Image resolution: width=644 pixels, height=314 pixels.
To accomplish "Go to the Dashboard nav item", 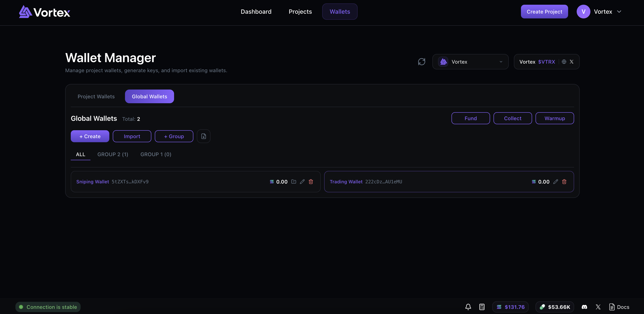I will [256, 12].
